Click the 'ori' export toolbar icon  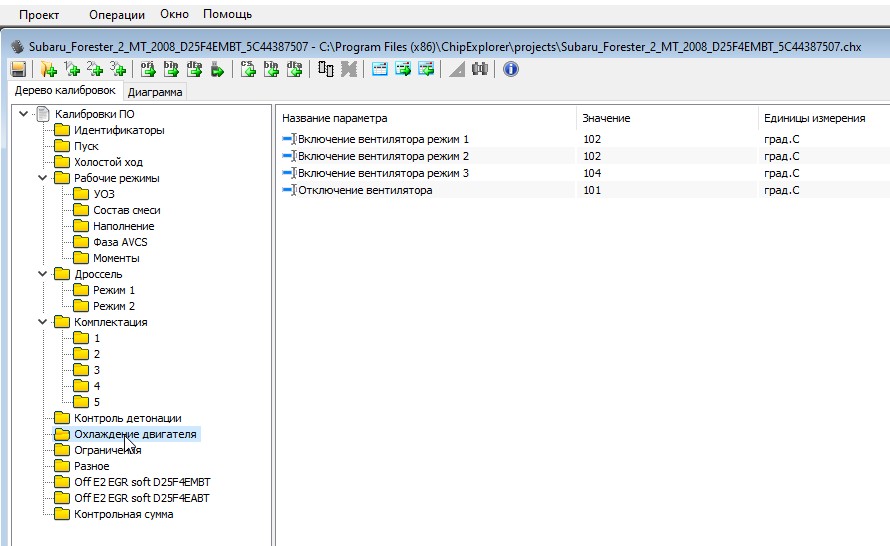(147, 69)
